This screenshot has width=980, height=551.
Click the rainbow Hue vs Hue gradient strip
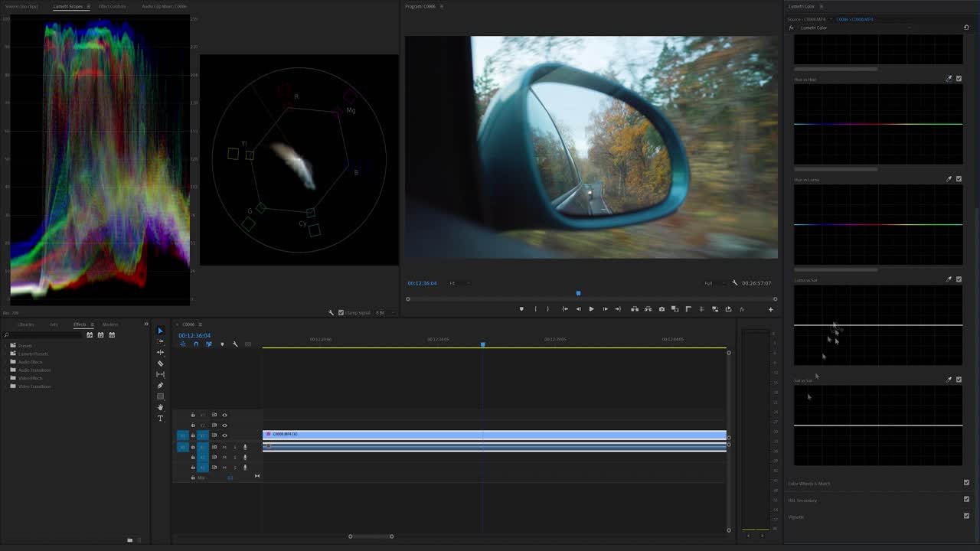pyautogui.click(x=878, y=122)
